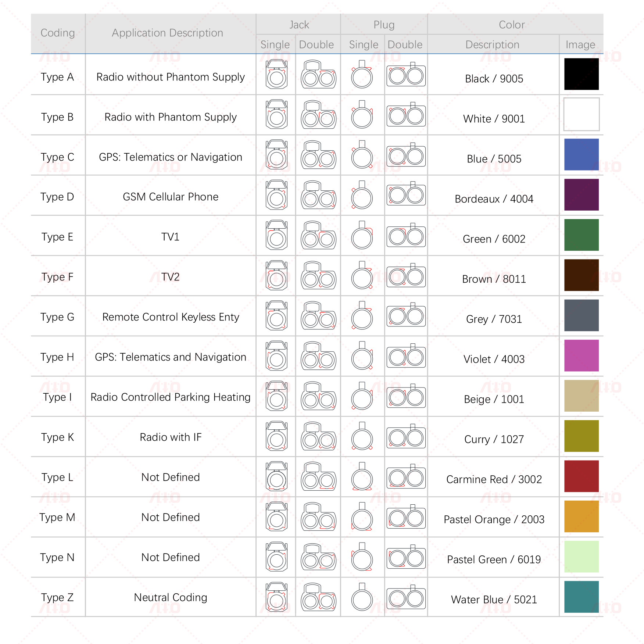Image resolution: width=644 pixels, height=644 pixels.
Task: Click the 'Carmine Red / 3002' label
Action: 494,479
